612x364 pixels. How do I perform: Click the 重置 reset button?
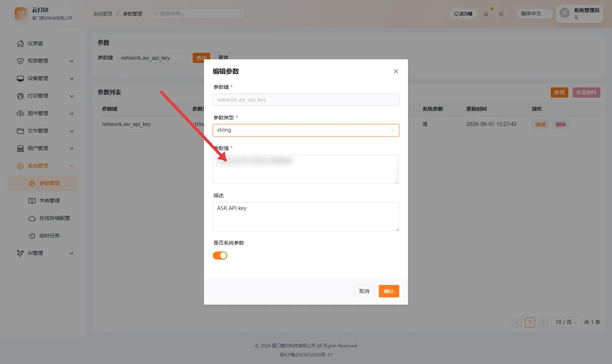[223, 58]
